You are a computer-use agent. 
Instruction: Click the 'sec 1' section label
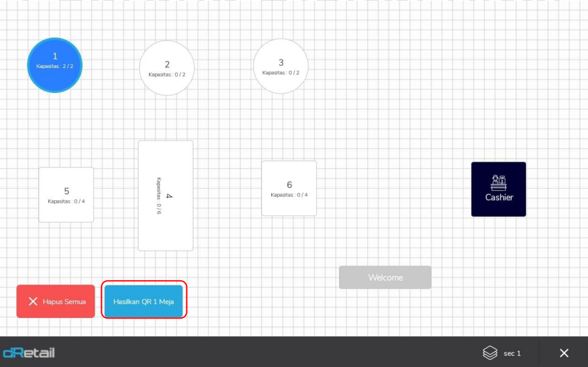512,353
